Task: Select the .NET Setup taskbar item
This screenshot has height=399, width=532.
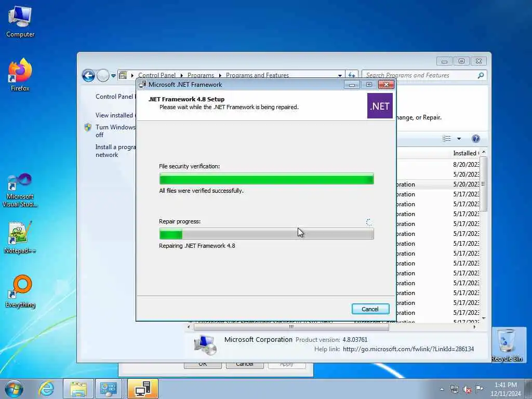Action: pos(143,389)
